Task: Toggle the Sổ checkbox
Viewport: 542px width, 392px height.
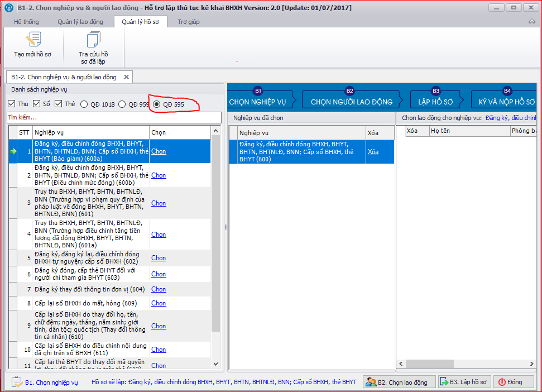Action: [x=37, y=104]
